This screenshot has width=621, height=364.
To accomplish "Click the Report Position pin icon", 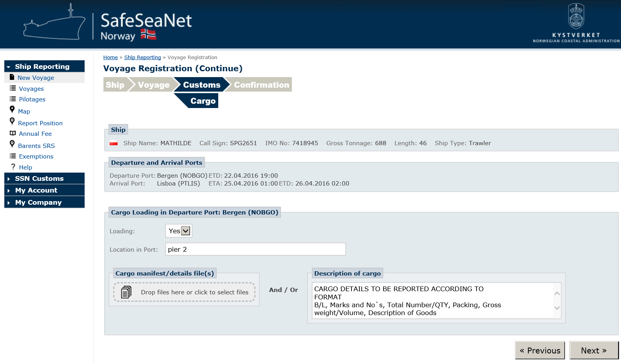I will point(12,121).
